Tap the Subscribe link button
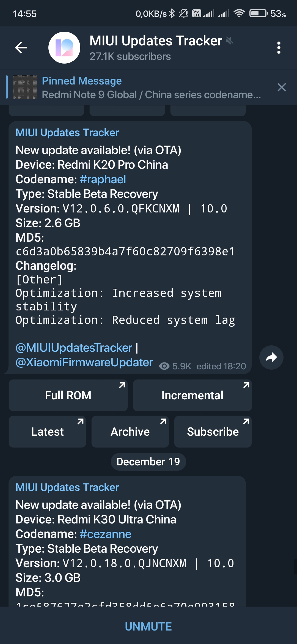297x644 pixels. tap(213, 432)
